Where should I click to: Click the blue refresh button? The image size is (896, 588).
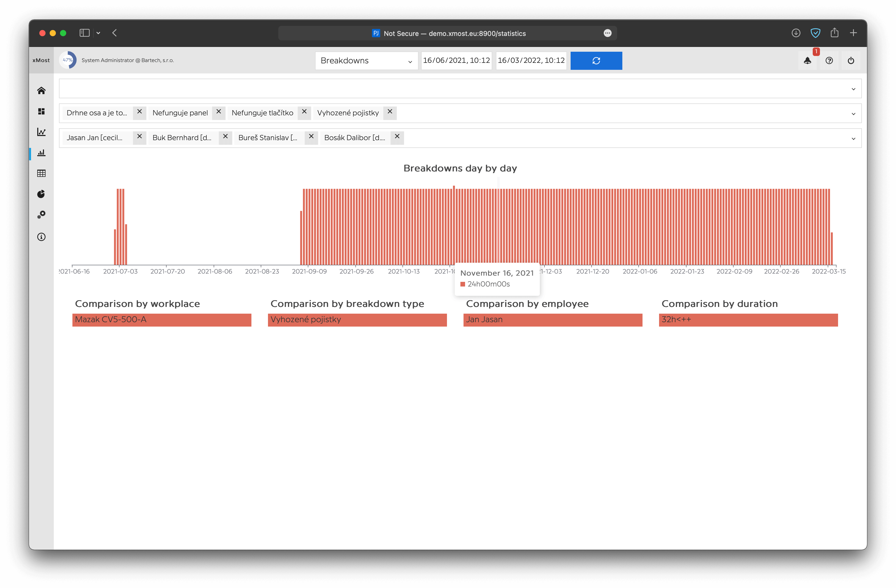pyautogui.click(x=596, y=61)
